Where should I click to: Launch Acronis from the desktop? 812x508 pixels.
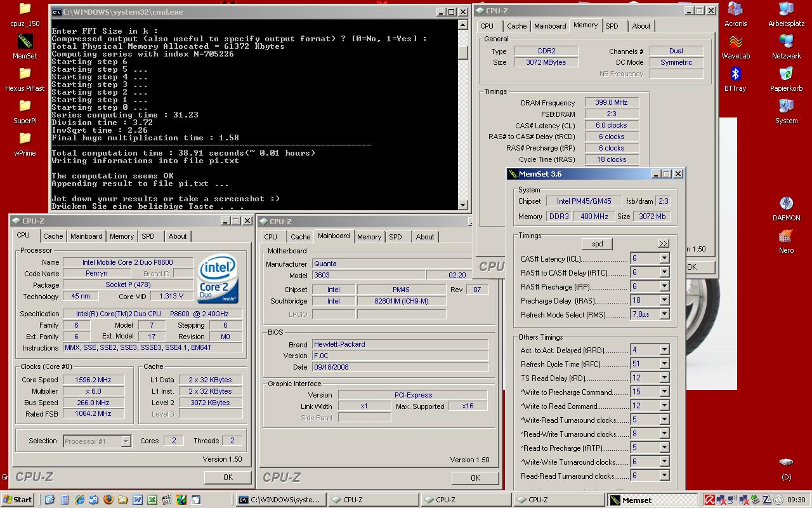click(x=735, y=15)
